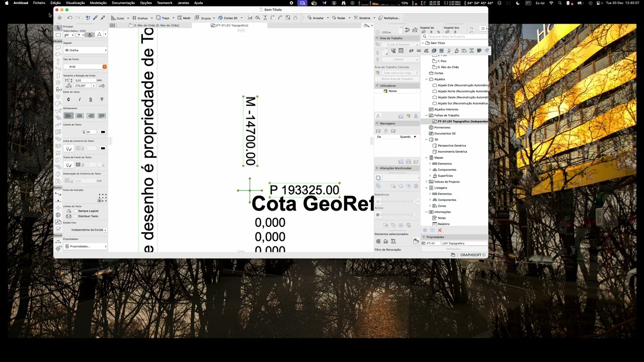Click the Simetria mirror command
Image resolution: width=644 pixels, height=362 pixels.
(x=362, y=18)
